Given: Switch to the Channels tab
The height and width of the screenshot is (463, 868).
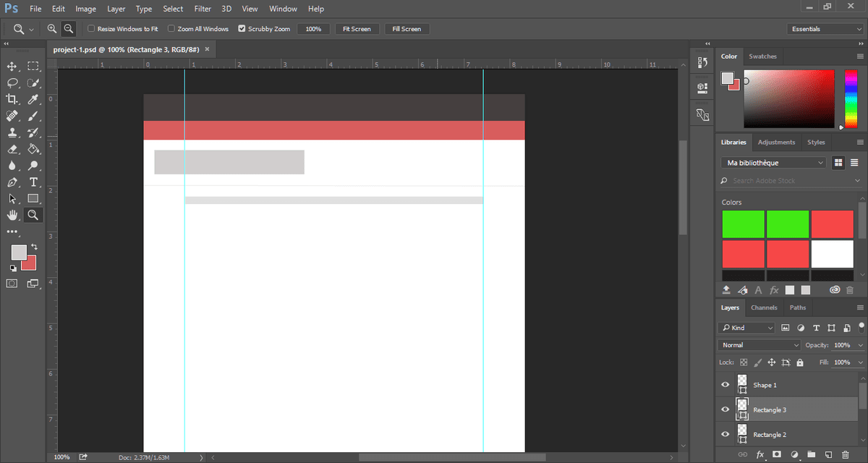Looking at the screenshot, I should [764, 307].
